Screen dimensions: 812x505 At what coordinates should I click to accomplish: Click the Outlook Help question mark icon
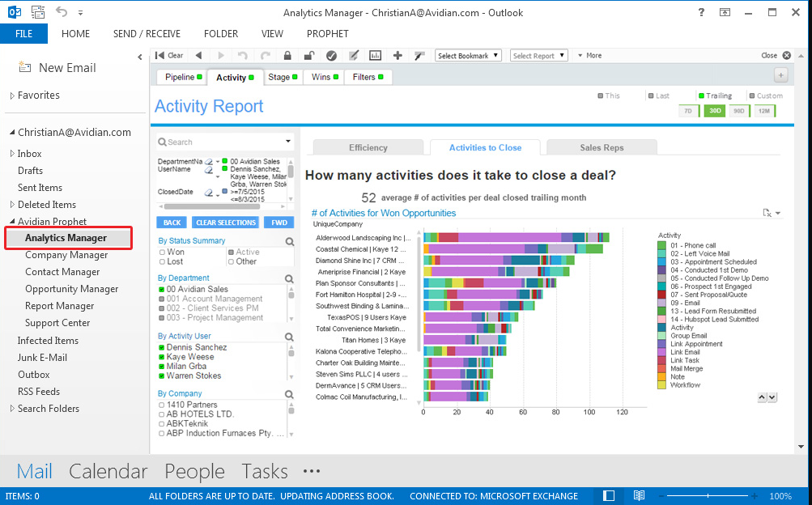click(x=701, y=12)
